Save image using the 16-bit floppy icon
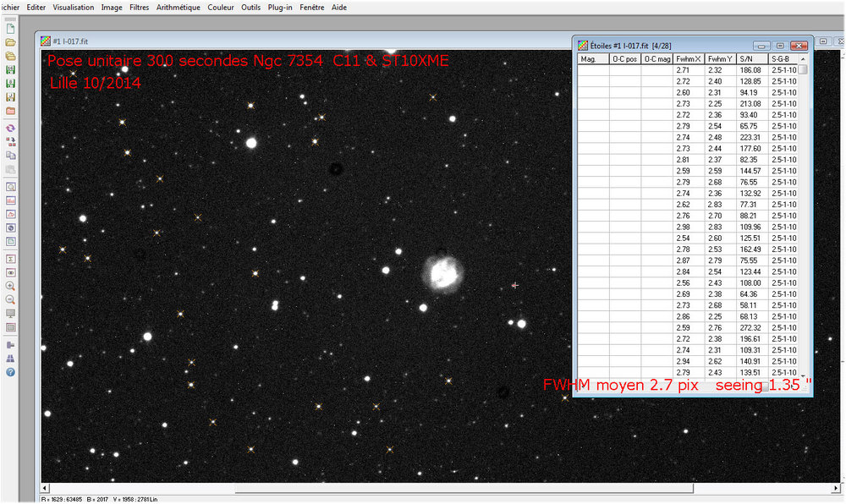This screenshot has height=504, width=846. pos(10,69)
